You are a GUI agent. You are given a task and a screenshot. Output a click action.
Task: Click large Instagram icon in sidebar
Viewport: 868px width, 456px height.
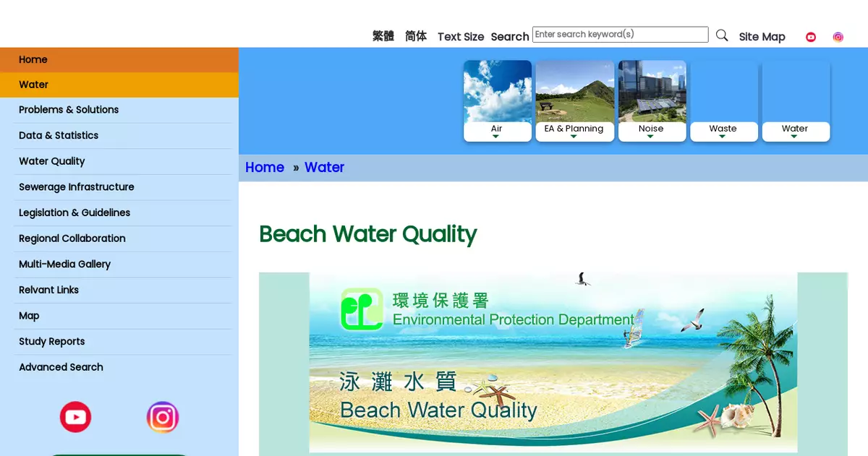click(x=163, y=417)
